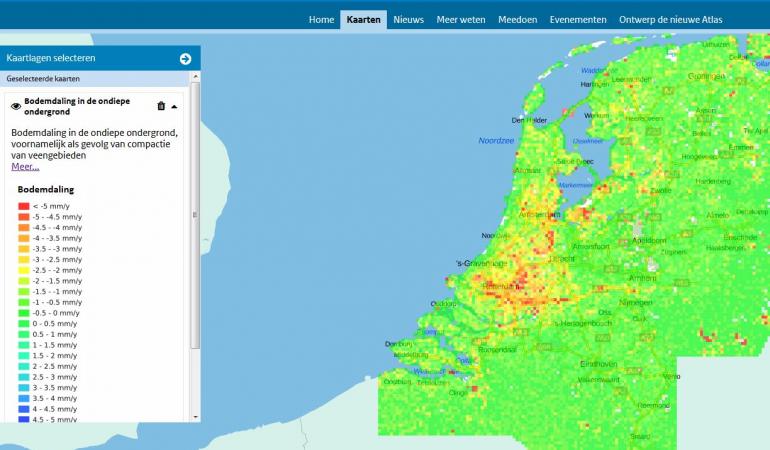Screen dimensions: 770x450
Task: Click the '2 - 2.5 mm/y' swatch
Action: point(24,366)
